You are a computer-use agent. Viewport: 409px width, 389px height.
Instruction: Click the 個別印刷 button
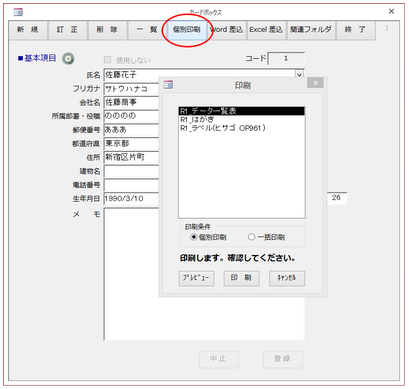[187, 30]
